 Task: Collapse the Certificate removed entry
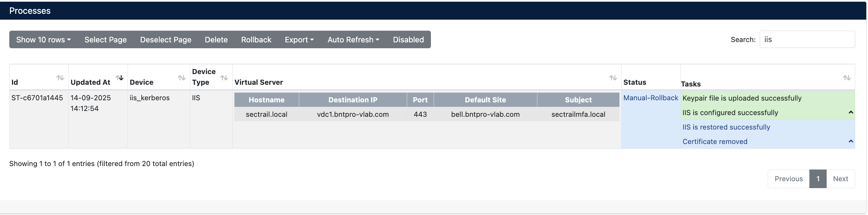coord(851,141)
